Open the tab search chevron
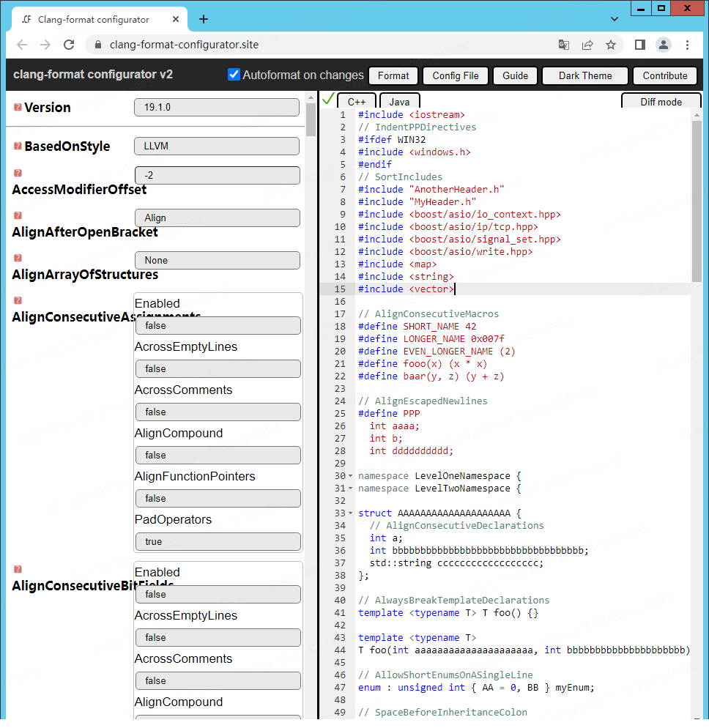Viewport: 709px width, 728px height. pyautogui.click(x=615, y=19)
